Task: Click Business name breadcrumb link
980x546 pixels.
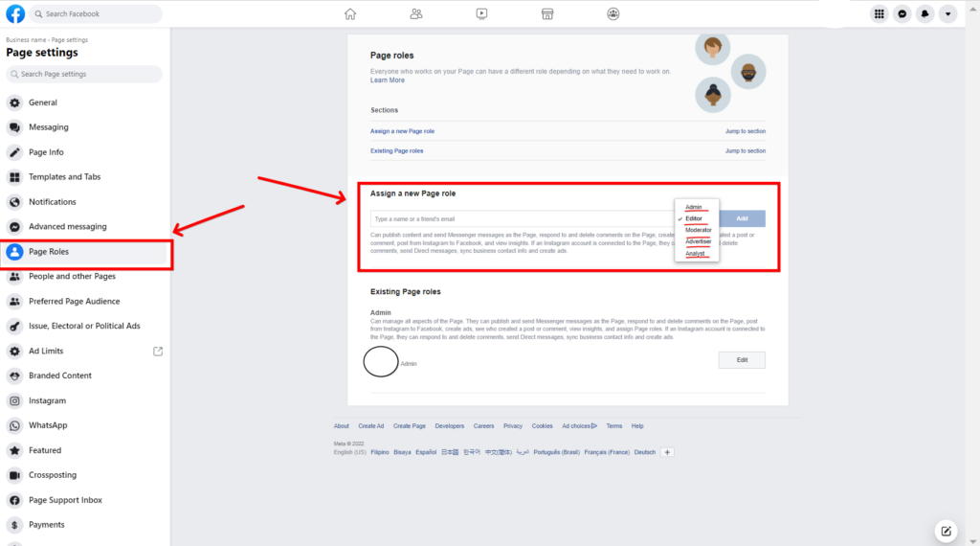Action: [x=26, y=40]
